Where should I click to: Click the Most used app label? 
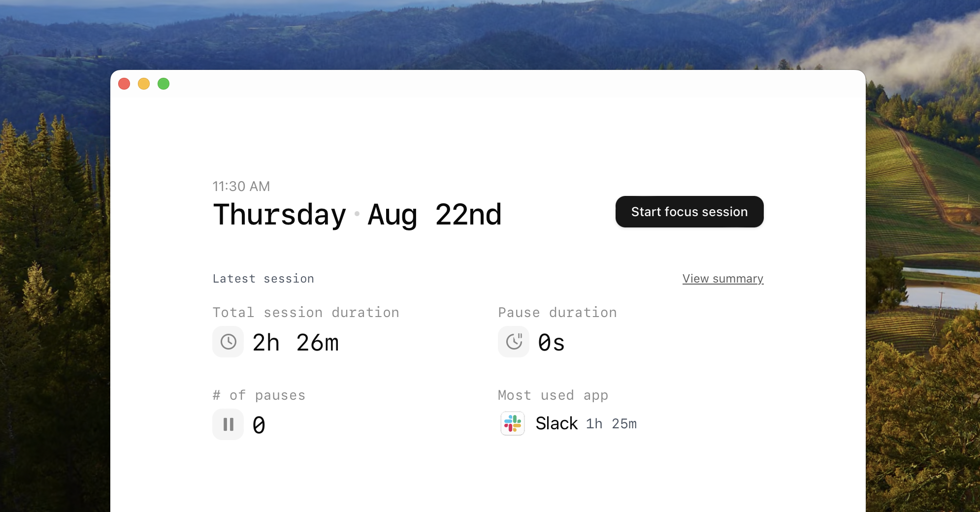coord(553,395)
